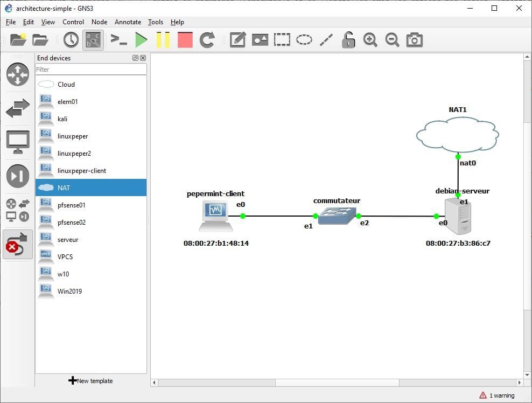Open the Annotate menu

pyautogui.click(x=128, y=22)
